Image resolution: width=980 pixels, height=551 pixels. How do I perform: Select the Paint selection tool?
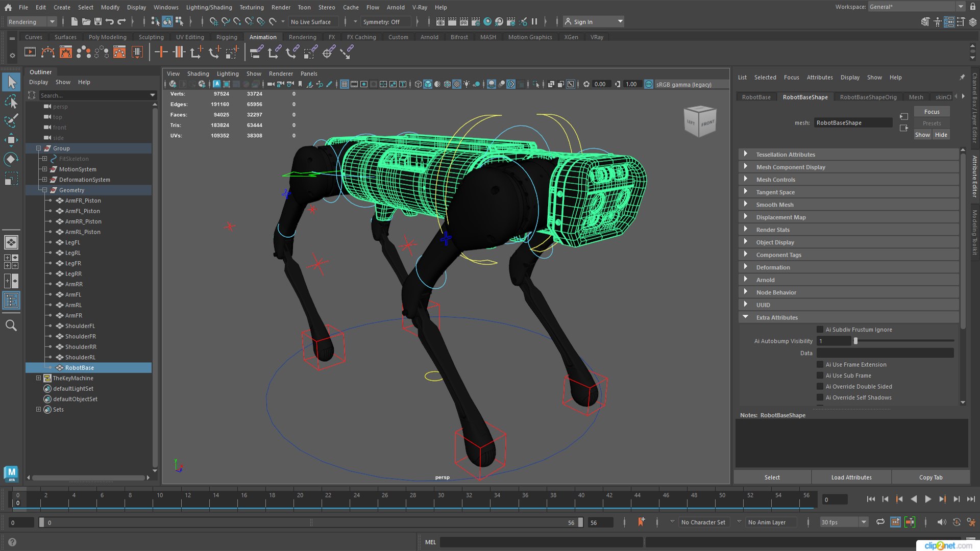point(11,120)
